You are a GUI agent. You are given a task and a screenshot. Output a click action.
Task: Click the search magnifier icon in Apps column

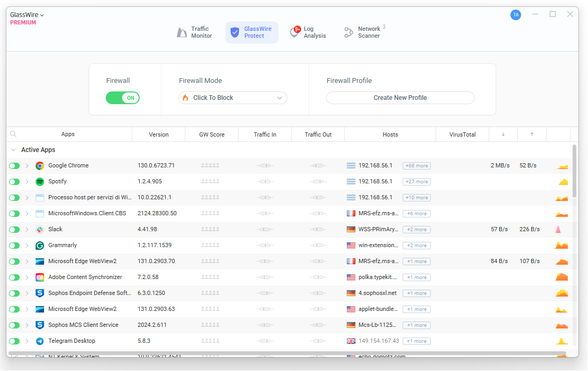click(13, 134)
